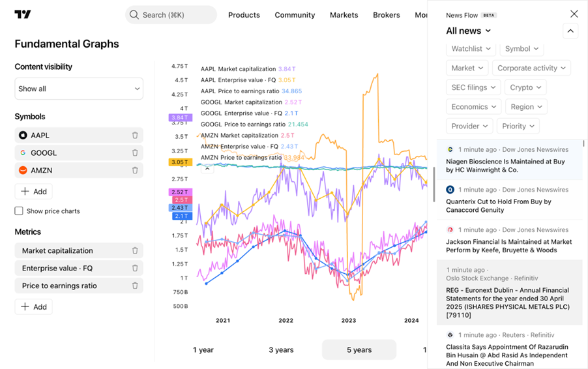Click the AAPL Apple logo icon
Viewport: 588px width, 369px height.
(x=23, y=136)
